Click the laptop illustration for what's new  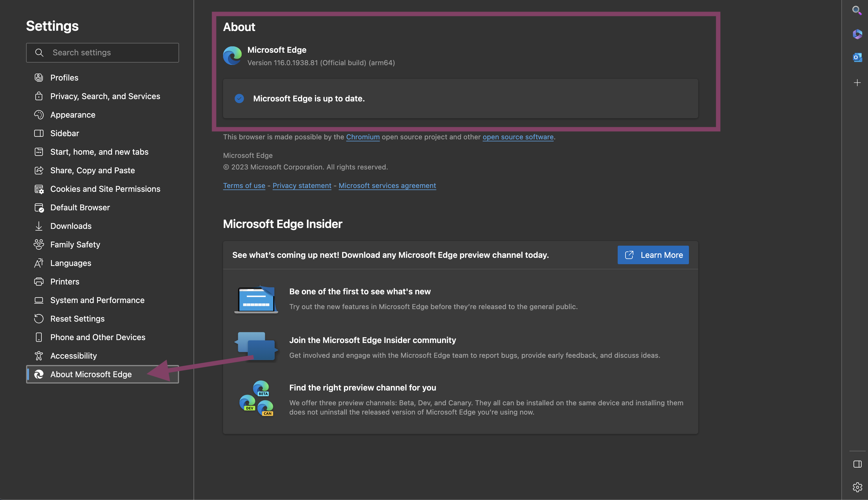256,299
